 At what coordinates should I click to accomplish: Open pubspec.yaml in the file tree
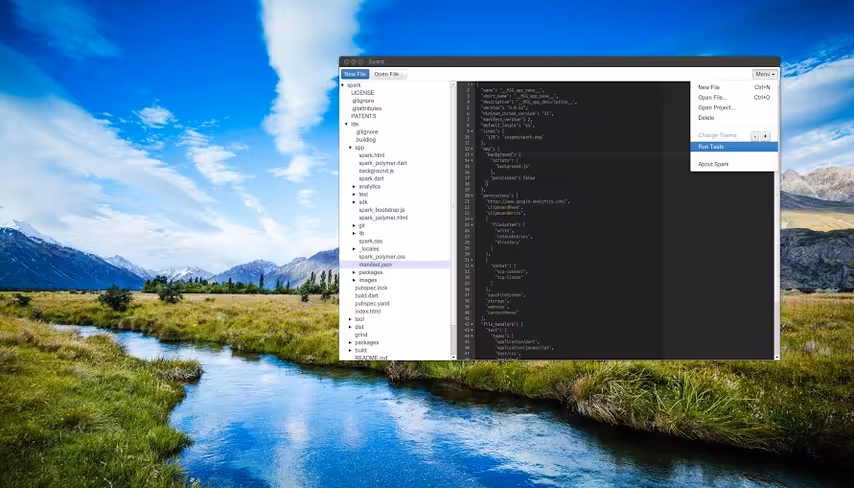372,303
